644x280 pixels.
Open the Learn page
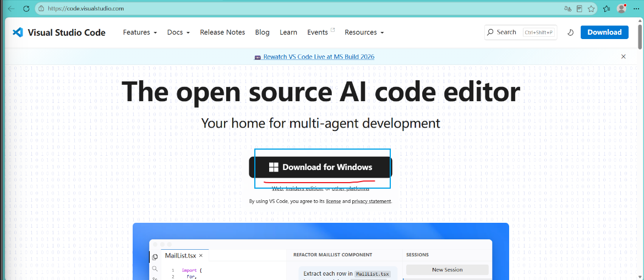coord(288,32)
